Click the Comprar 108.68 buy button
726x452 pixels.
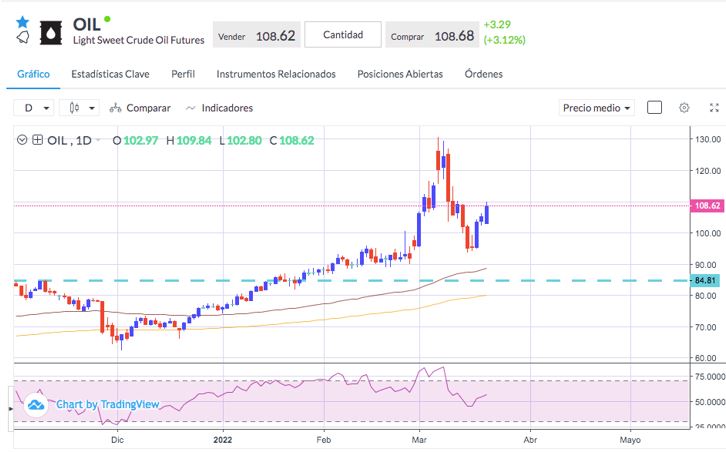coord(432,36)
